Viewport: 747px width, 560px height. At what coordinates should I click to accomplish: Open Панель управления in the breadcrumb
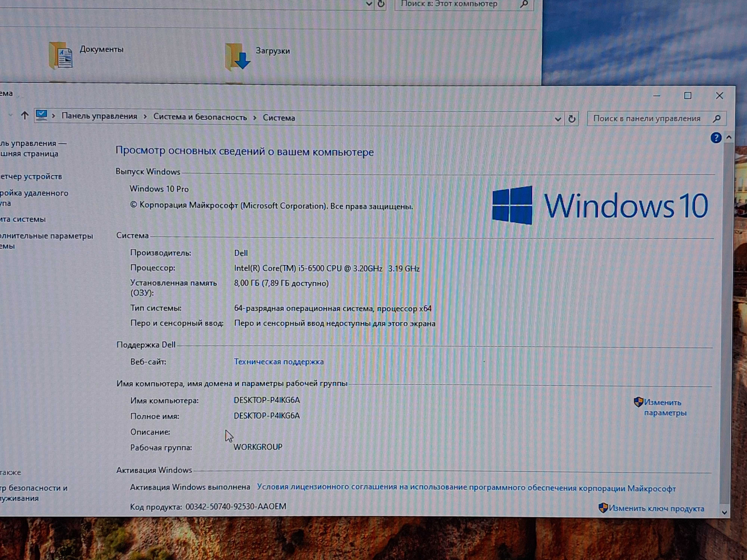(x=99, y=116)
